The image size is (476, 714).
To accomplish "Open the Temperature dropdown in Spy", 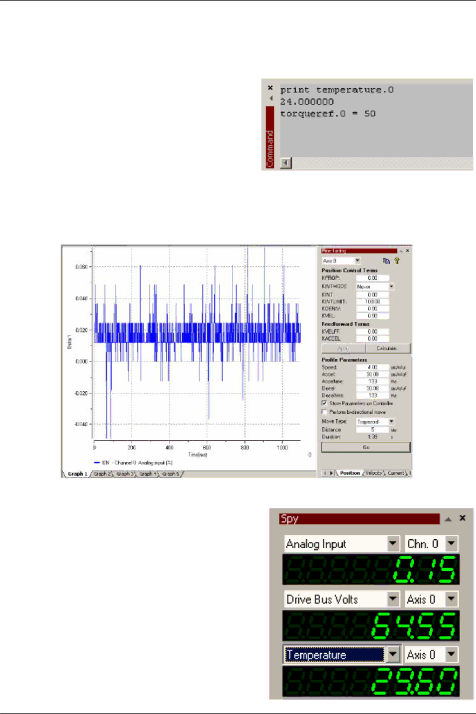I will (x=393, y=655).
